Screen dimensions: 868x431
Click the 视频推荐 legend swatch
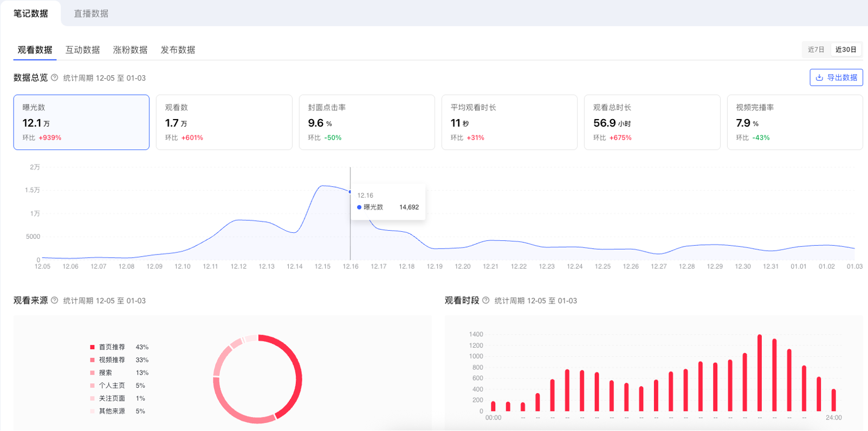92,360
